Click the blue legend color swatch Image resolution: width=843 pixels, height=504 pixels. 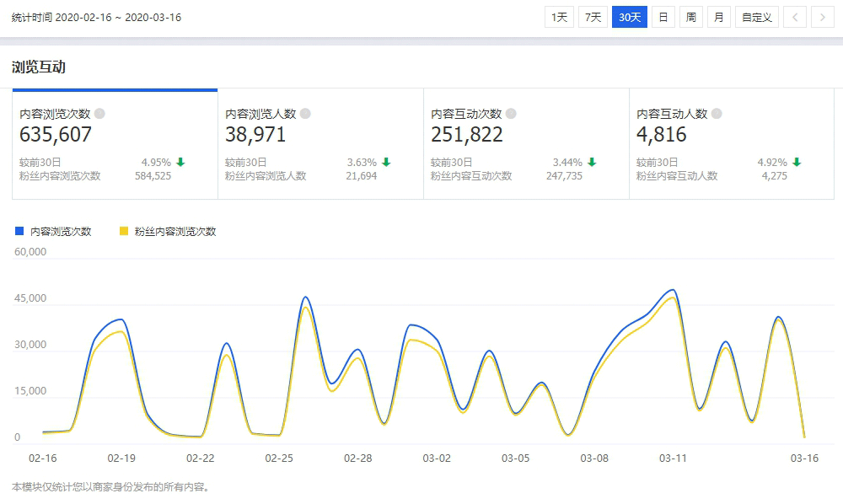tap(19, 231)
